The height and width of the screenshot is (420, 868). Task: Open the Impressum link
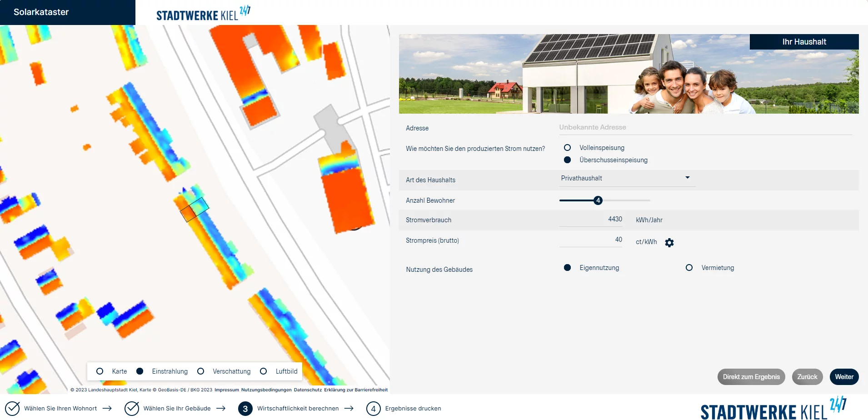click(226, 390)
